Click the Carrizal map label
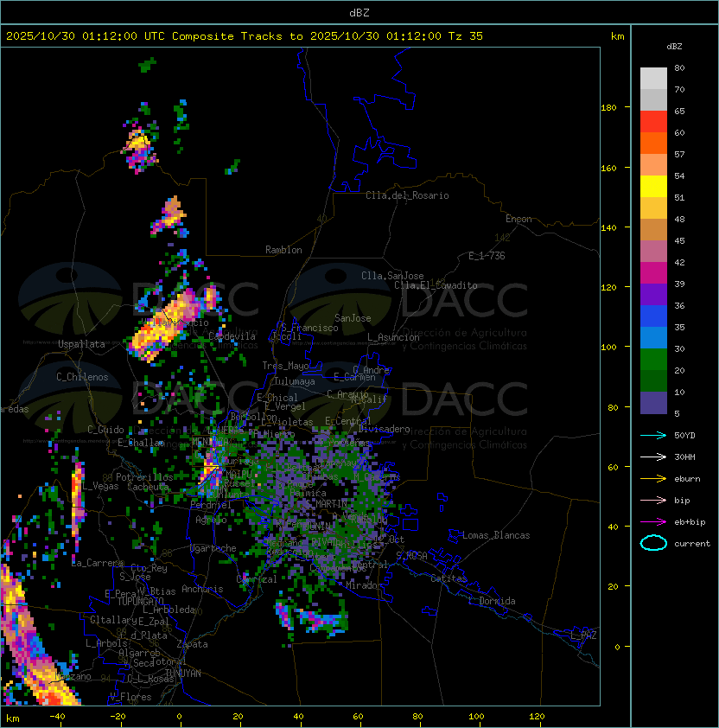The width and height of the screenshot is (719, 728). [x=257, y=579]
